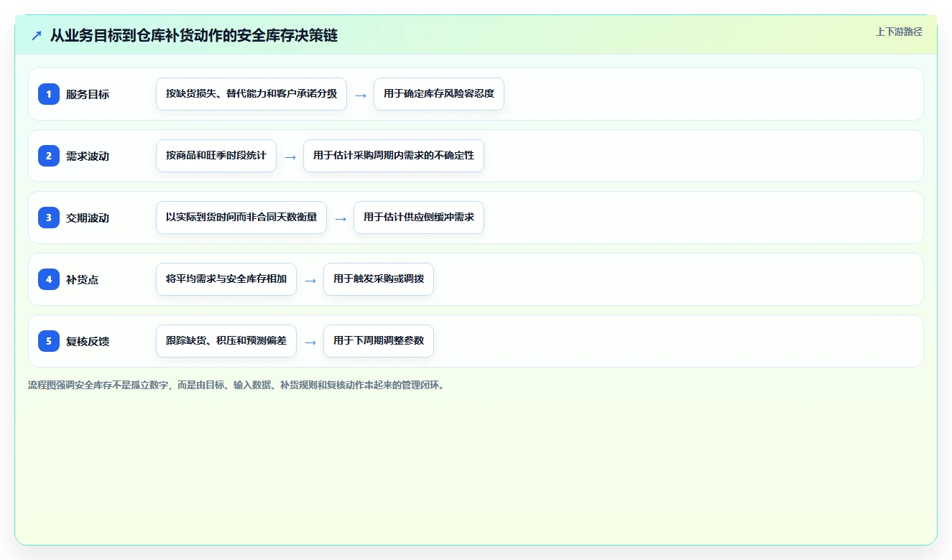The image size is (952, 560).
Task: Click the 用于估计供应侧缓冲需求 box
Action: click(x=419, y=218)
